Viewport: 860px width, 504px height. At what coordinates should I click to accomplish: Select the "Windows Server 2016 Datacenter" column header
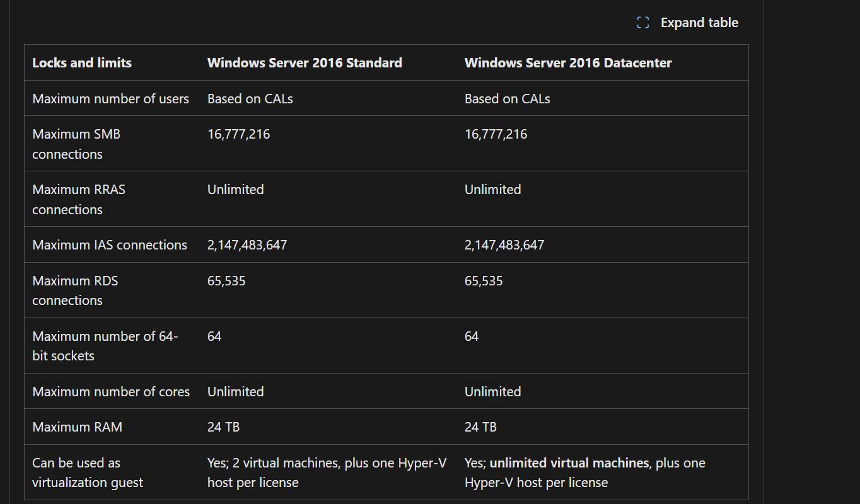(568, 62)
